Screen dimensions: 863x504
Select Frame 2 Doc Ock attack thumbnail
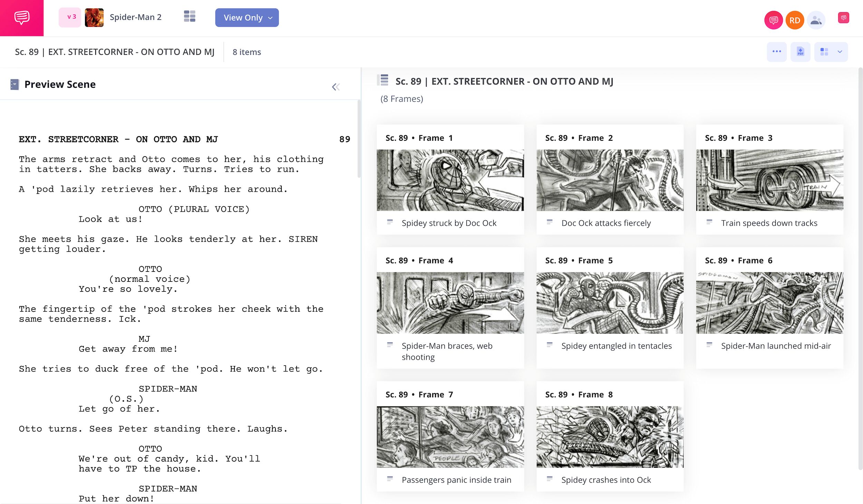coord(610,180)
